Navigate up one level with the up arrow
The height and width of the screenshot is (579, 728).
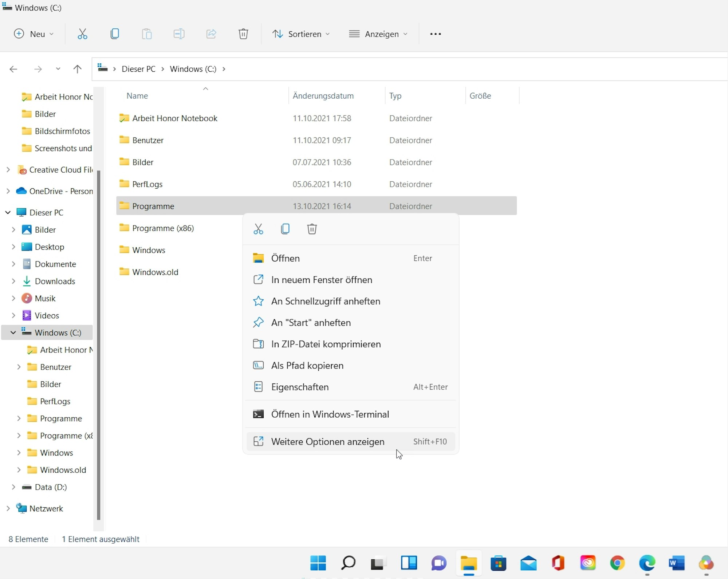pos(77,69)
